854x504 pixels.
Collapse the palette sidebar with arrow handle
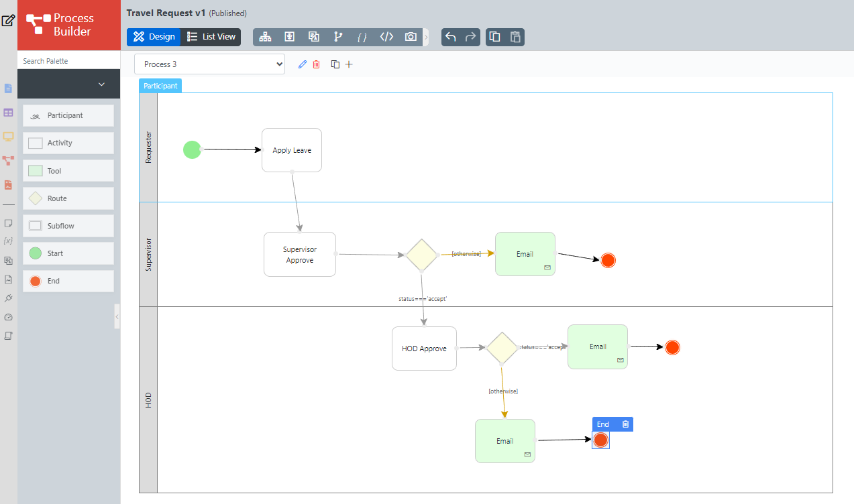(x=117, y=316)
